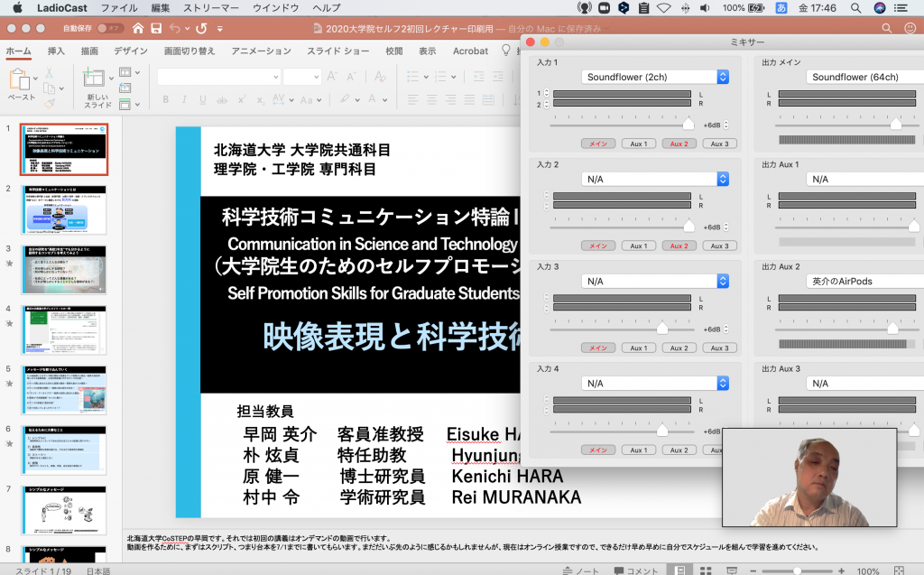Click the zoom in plus button
Image resolution: width=924 pixels, height=575 pixels.
[841, 570]
